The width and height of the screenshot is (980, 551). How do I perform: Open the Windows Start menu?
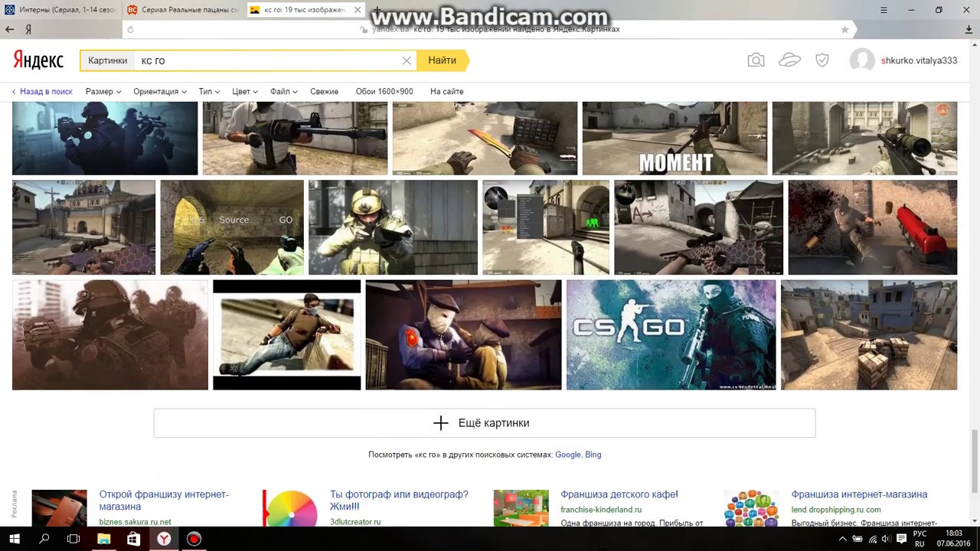14,539
